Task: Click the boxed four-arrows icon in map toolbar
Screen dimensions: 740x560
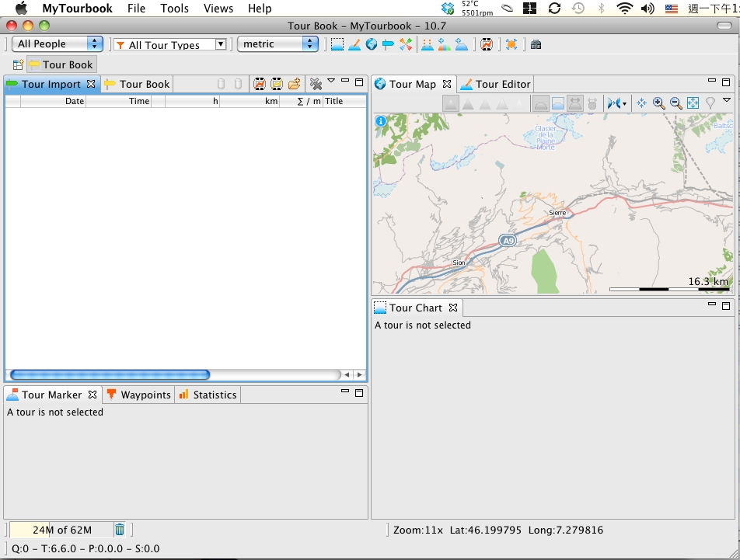Action: click(x=693, y=103)
